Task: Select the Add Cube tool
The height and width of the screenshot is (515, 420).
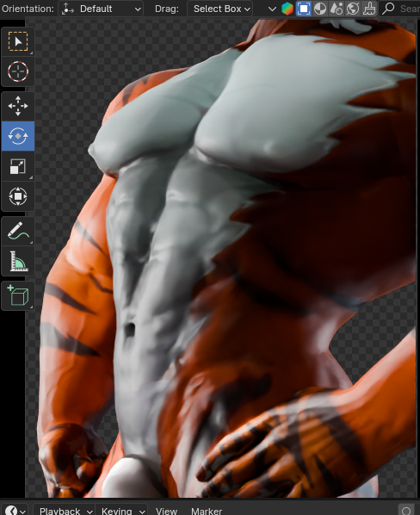Action: [x=18, y=295]
